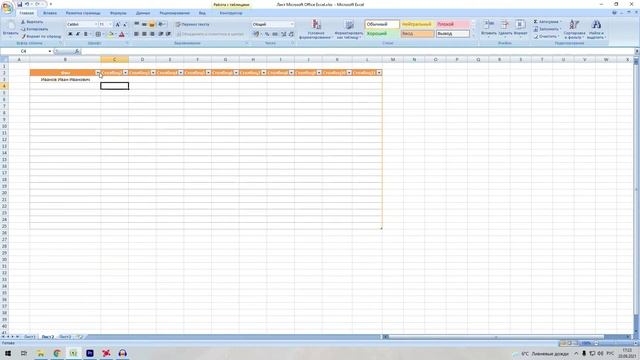Center text horizontally
The height and width of the screenshot is (360, 640).
(x=144, y=34)
